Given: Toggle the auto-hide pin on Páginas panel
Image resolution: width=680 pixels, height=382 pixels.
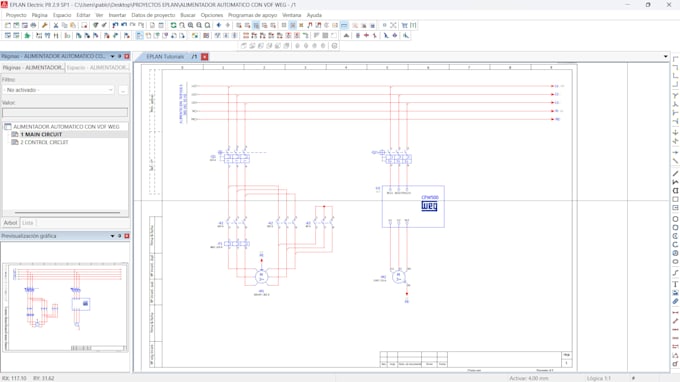Looking at the screenshot, I should [120, 56].
